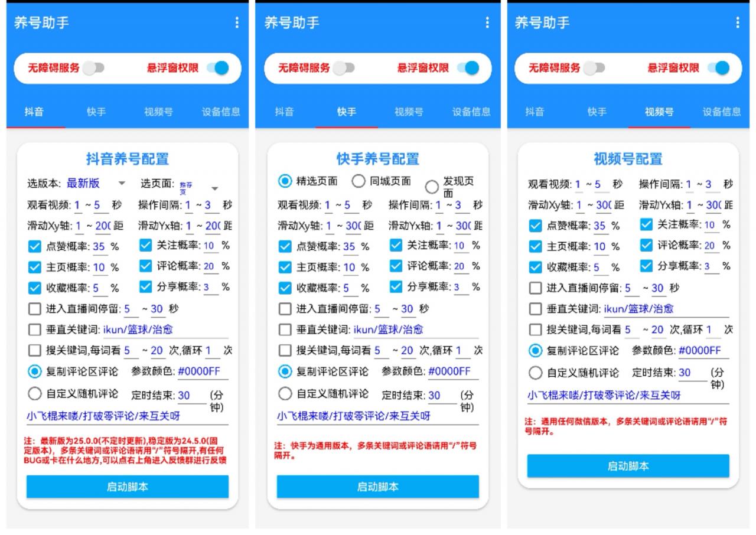Open the three-dot menu on the 快手 screen
756x535 pixels.
click(x=487, y=23)
